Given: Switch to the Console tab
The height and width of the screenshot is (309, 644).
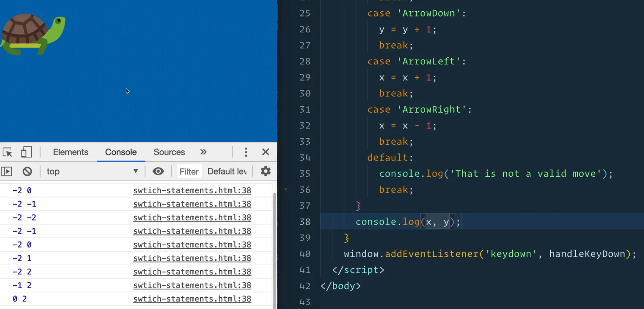Looking at the screenshot, I should (x=121, y=152).
